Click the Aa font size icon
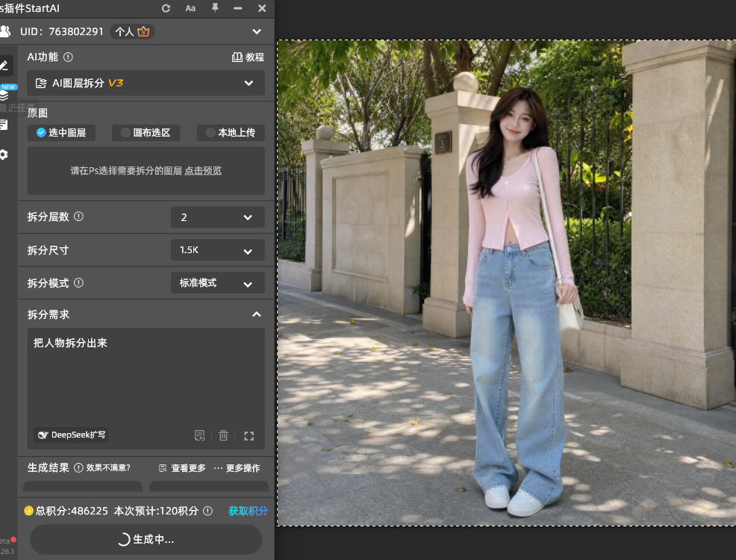The width and height of the screenshot is (736, 560). (x=190, y=8)
